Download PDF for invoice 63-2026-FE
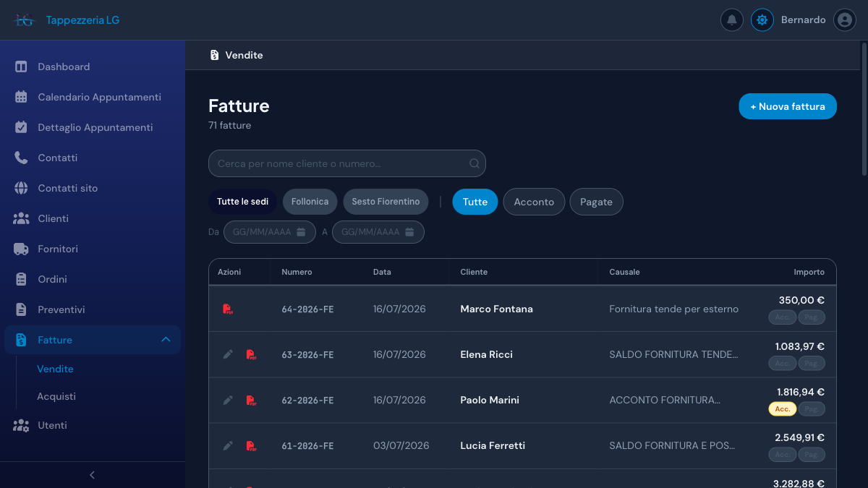 pyautogui.click(x=251, y=355)
